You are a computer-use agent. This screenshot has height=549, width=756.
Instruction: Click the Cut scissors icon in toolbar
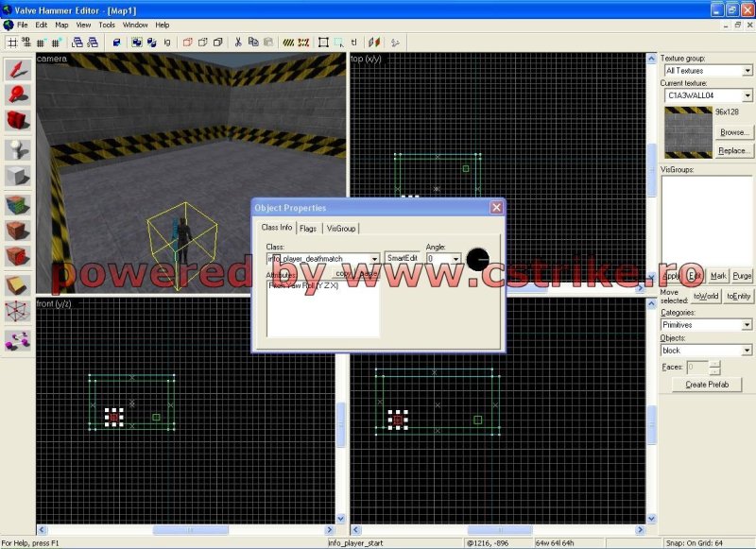pos(238,42)
